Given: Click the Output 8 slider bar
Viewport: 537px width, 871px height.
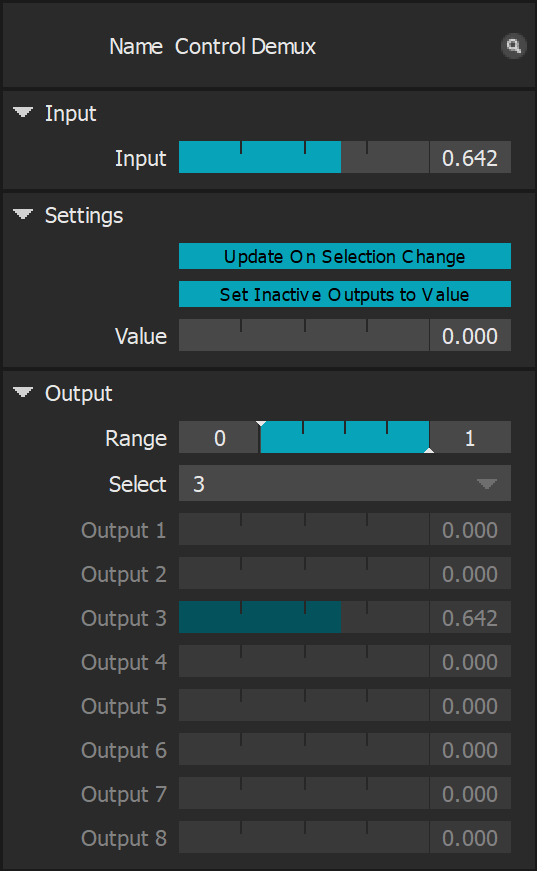Looking at the screenshot, I should point(304,837).
